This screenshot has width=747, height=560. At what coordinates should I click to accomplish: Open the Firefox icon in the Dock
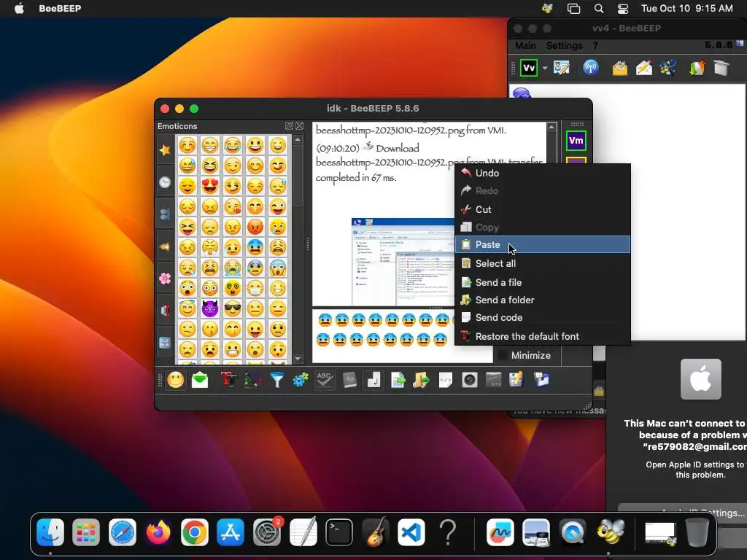158,532
